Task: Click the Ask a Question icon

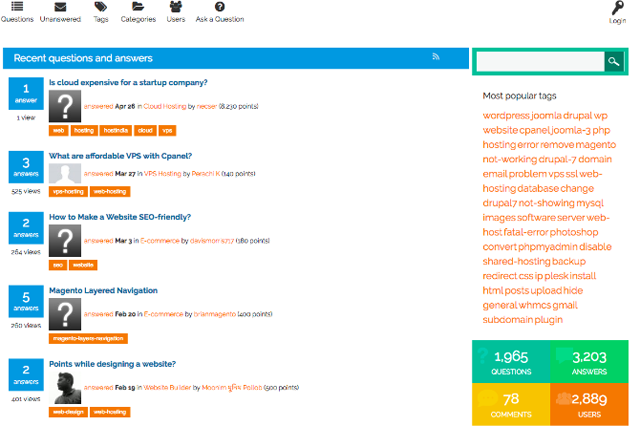Action: [x=219, y=7]
